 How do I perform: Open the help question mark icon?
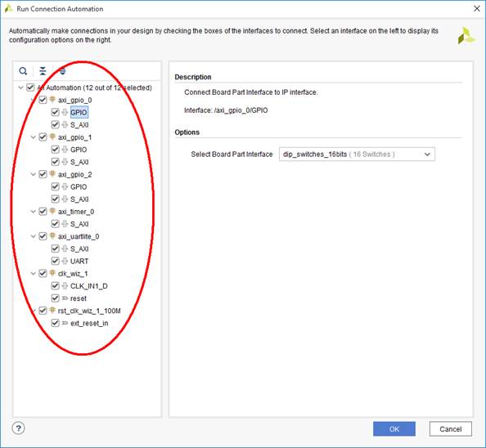coord(18,428)
